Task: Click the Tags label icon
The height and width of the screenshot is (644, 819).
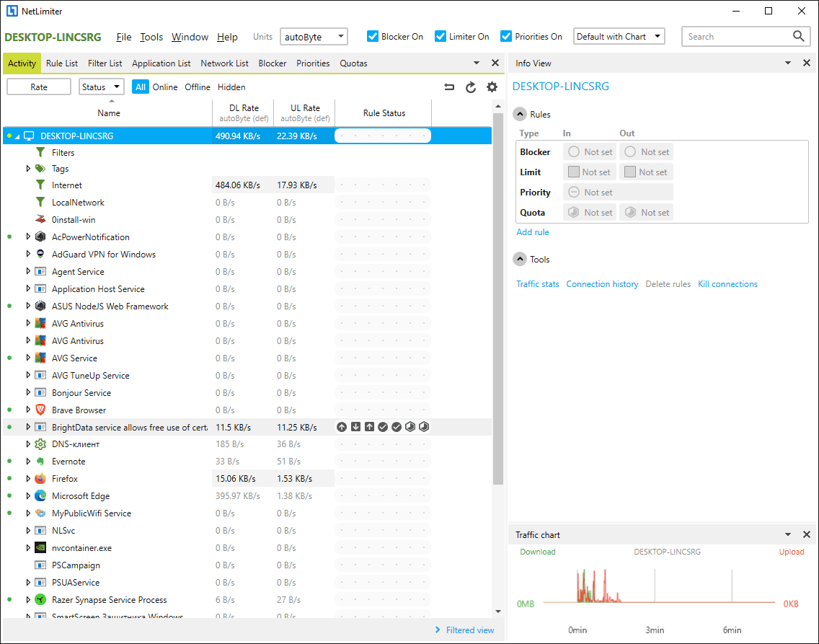Action: [40, 168]
